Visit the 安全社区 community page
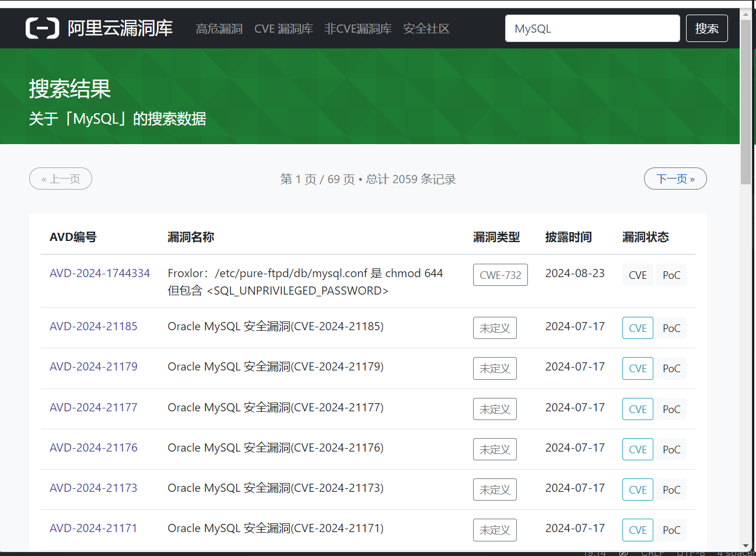This screenshot has width=756, height=556. coord(426,28)
